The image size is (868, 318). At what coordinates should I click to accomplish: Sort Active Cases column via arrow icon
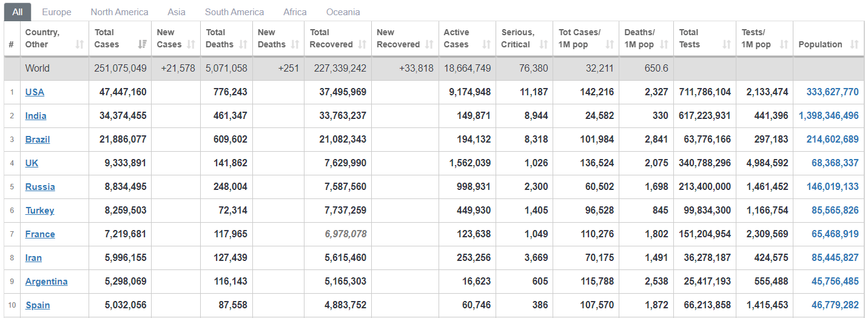coord(486,44)
